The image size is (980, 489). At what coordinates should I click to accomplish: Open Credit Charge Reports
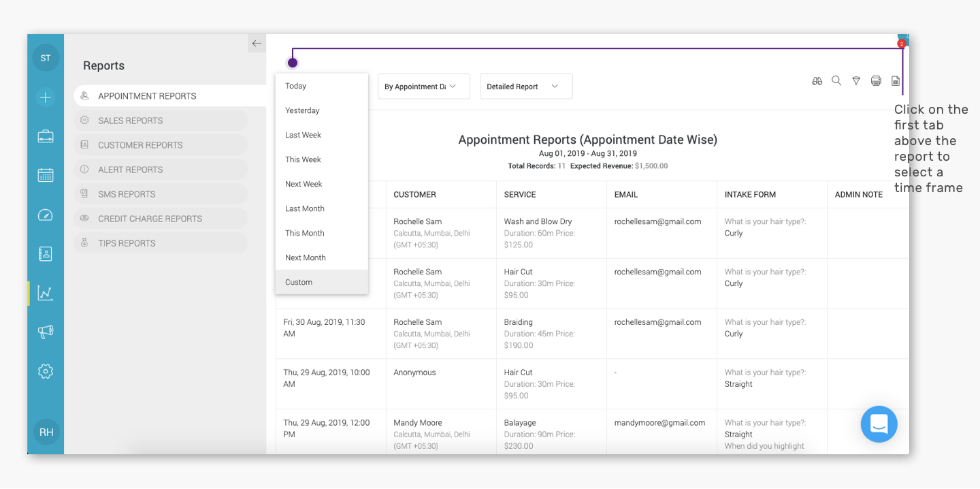[161, 219]
